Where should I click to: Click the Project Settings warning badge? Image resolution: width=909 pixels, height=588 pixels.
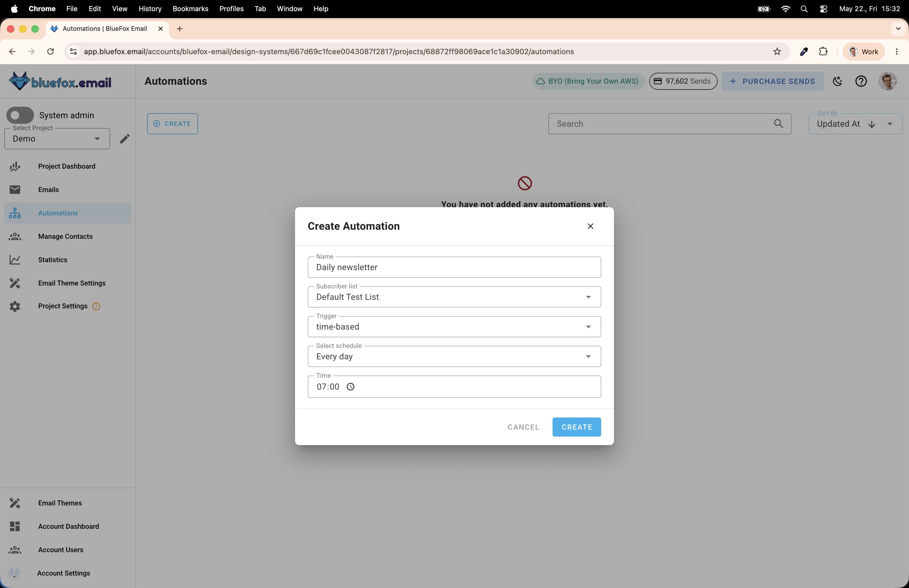pyautogui.click(x=96, y=306)
